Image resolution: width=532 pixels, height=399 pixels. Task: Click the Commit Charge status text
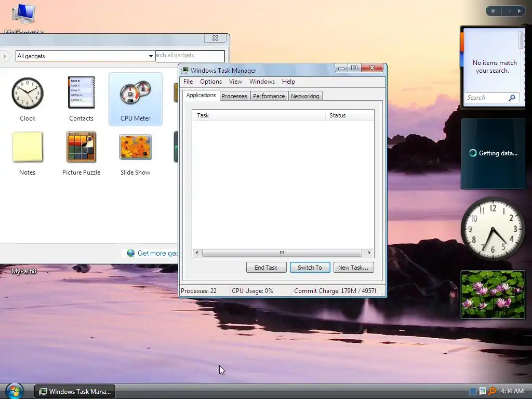[x=335, y=291]
